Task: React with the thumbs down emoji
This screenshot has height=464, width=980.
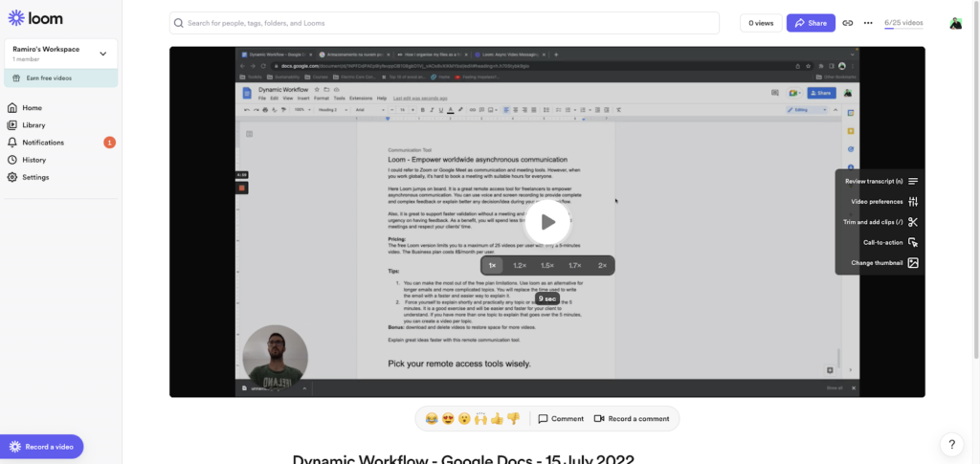Action: tap(513, 419)
